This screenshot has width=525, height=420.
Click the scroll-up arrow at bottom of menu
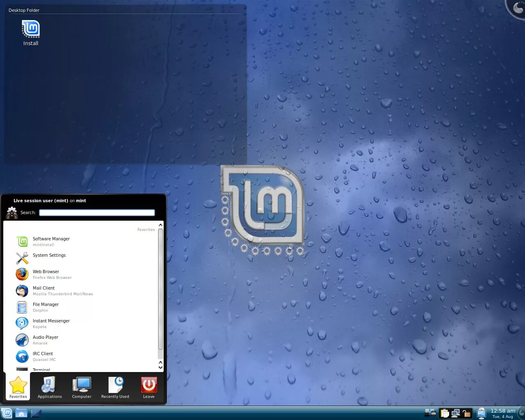(x=160, y=363)
